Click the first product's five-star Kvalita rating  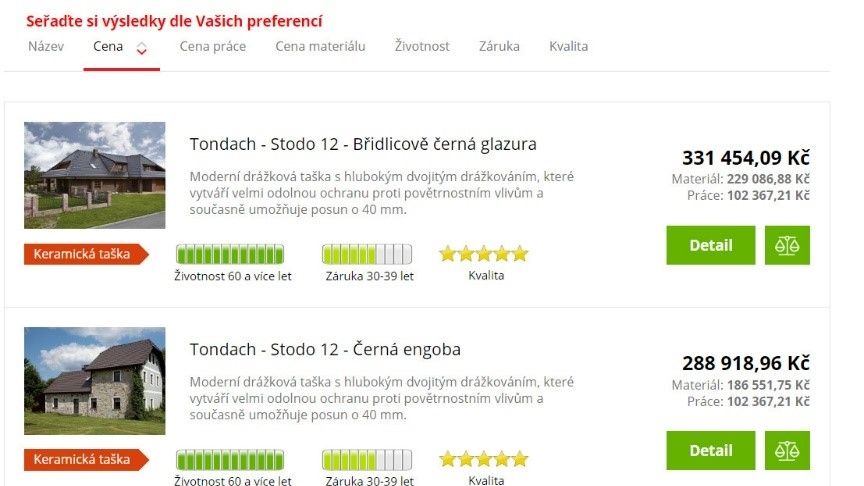click(484, 254)
